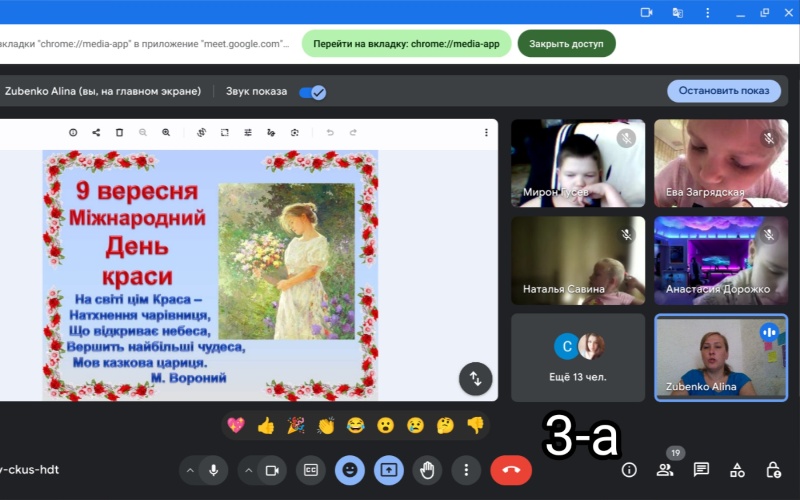
Task: Open meeting details info icon
Action: 629,470
